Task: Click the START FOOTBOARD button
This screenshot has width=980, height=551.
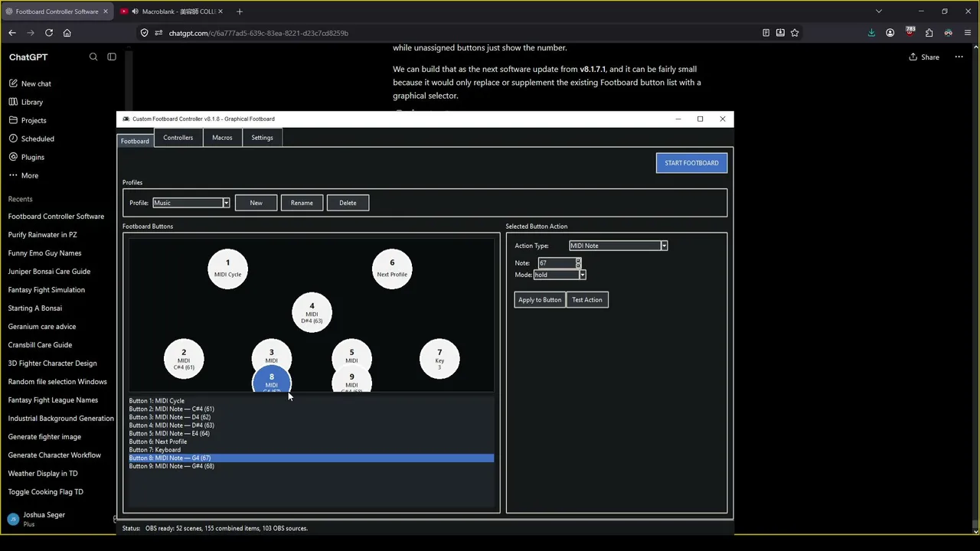Action: [x=691, y=163]
